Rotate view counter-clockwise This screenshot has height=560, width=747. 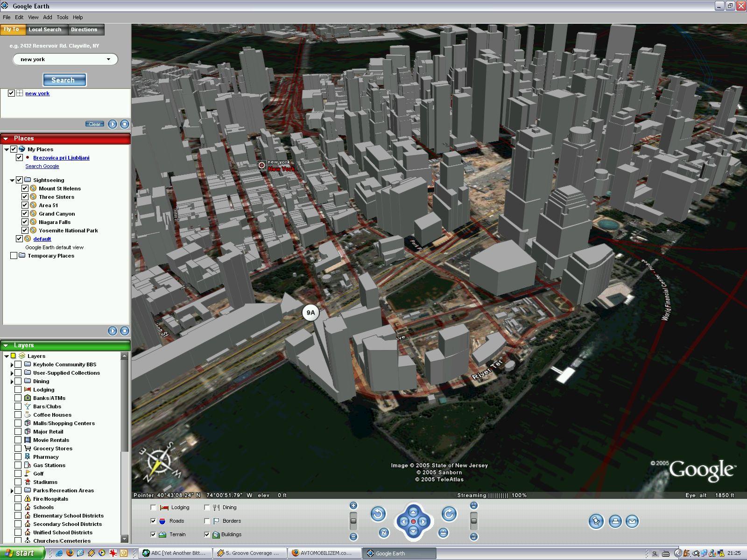coord(378,514)
